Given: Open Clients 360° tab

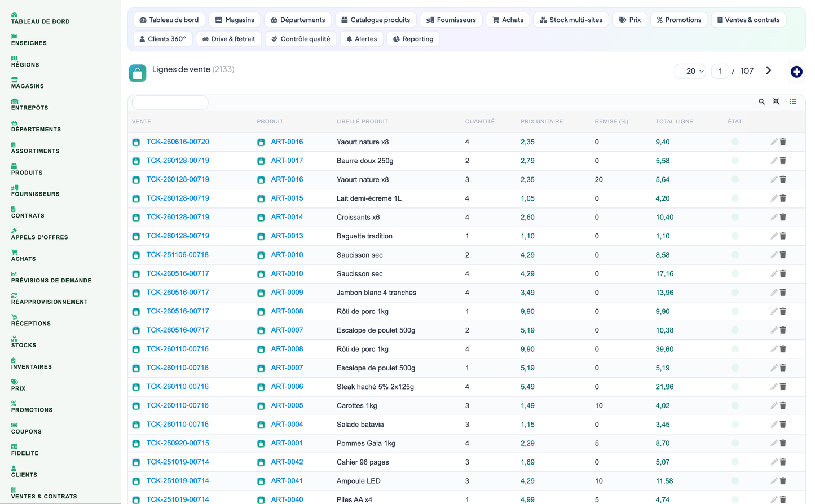Looking at the screenshot, I should pos(162,39).
